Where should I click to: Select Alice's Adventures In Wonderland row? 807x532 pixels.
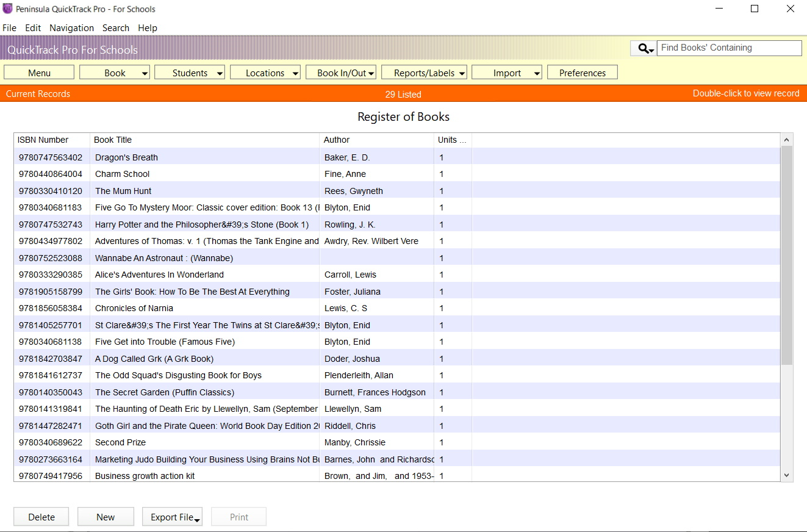397,275
